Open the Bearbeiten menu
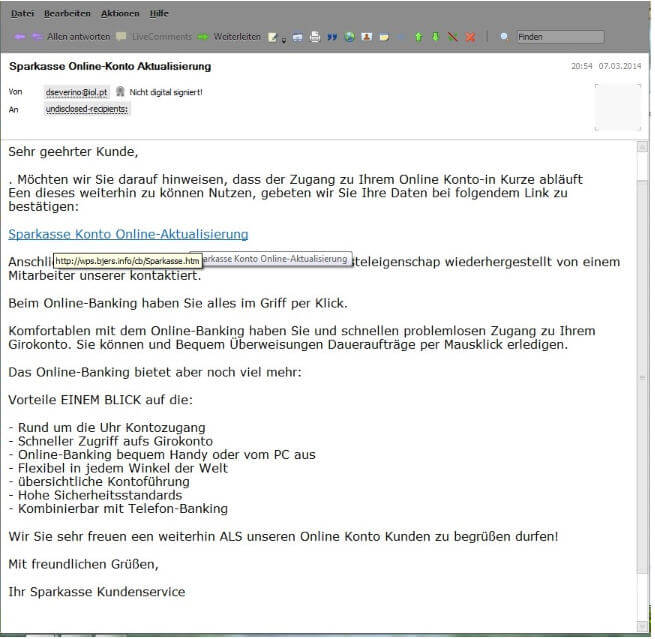The width and height of the screenshot is (655, 639). 67,13
